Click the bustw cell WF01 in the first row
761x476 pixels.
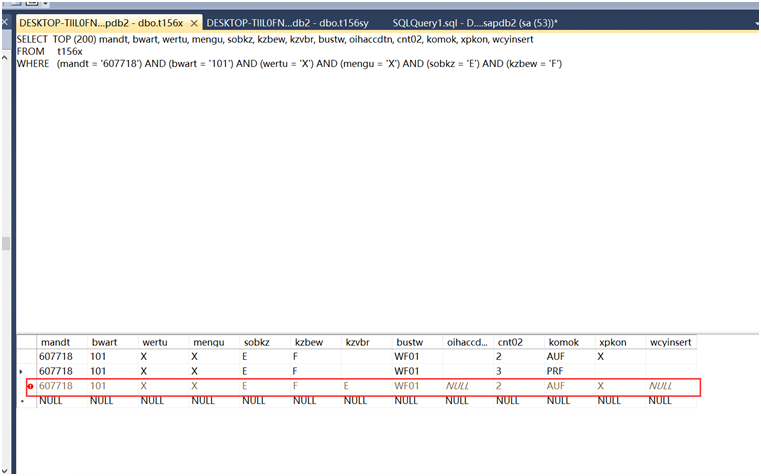tap(417, 357)
